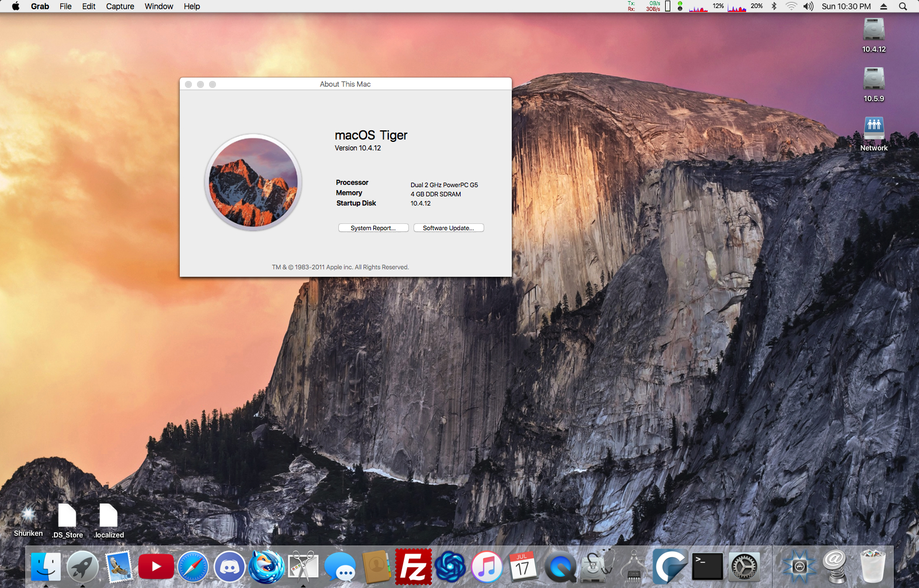The height and width of the screenshot is (588, 919).
Task: Launch the fox browser icon in Dock
Action: tap(267, 567)
